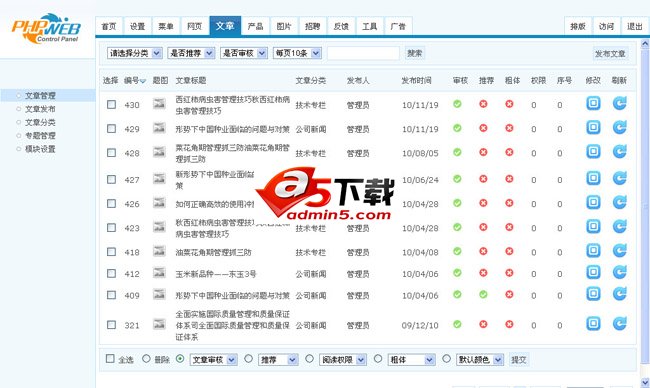Click the refresh icon for article 430
The width and height of the screenshot is (650, 388).
(620, 103)
